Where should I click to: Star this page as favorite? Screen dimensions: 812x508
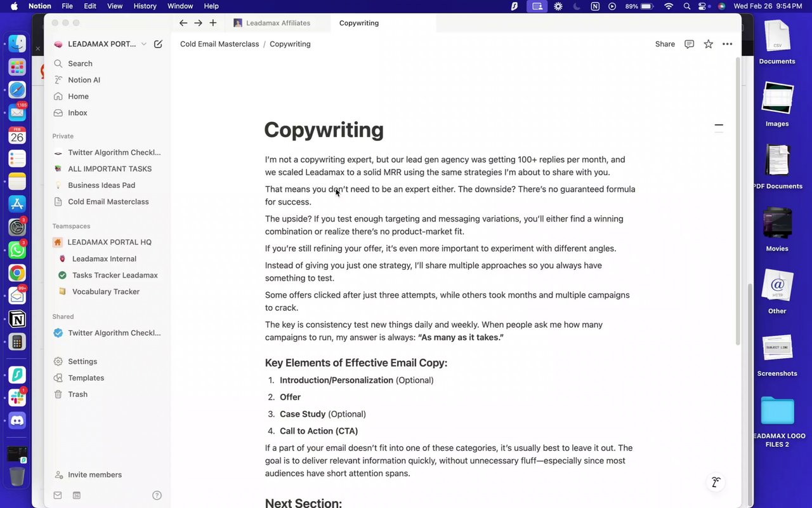tap(708, 44)
